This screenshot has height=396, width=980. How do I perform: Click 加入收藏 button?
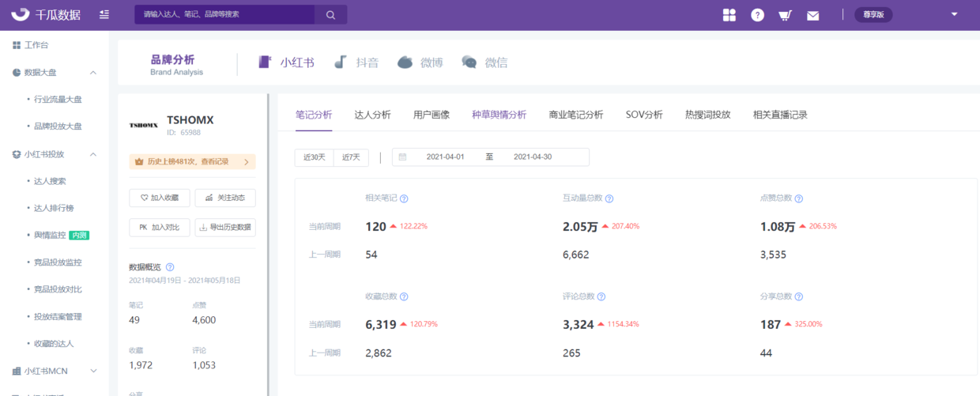pos(160,198)
